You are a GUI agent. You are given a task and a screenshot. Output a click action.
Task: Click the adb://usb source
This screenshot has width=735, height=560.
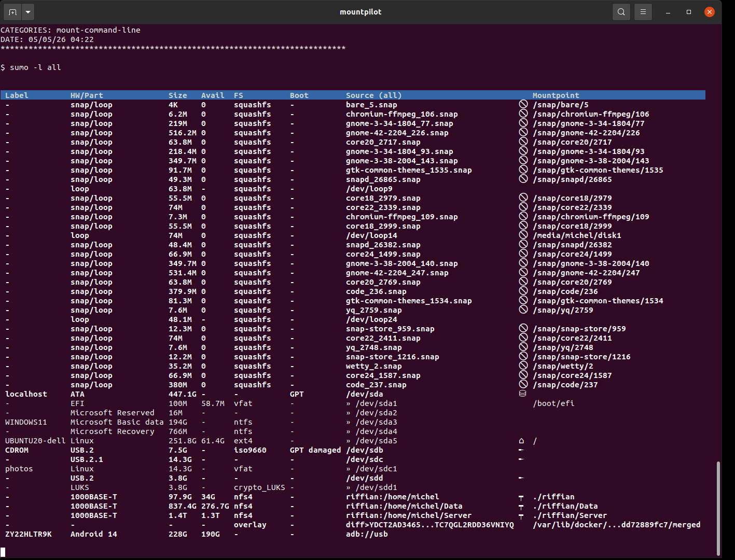367,534
